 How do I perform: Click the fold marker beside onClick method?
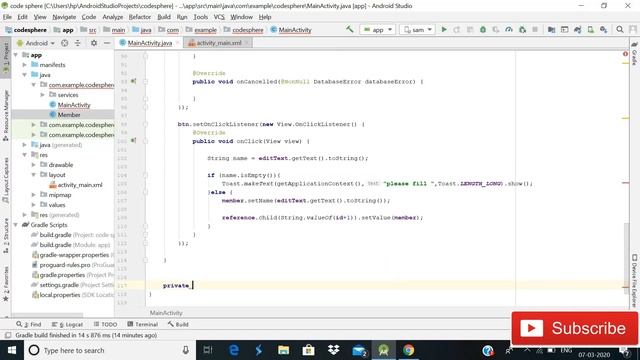tap(145, 141)
